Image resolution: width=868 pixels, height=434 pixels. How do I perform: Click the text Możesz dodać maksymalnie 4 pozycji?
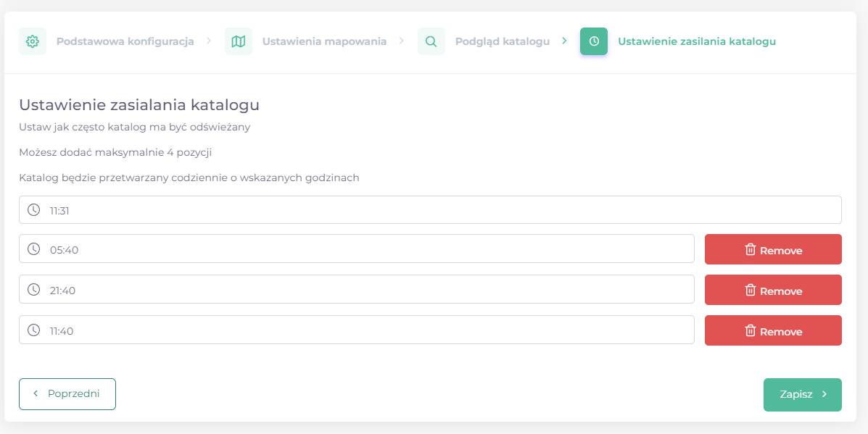click(x=115, y=153)
